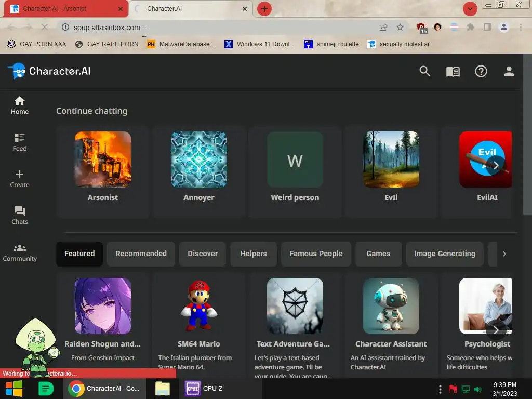
Task: Close the Character.AI - Arsonist tab
Action: pos(121,9)
